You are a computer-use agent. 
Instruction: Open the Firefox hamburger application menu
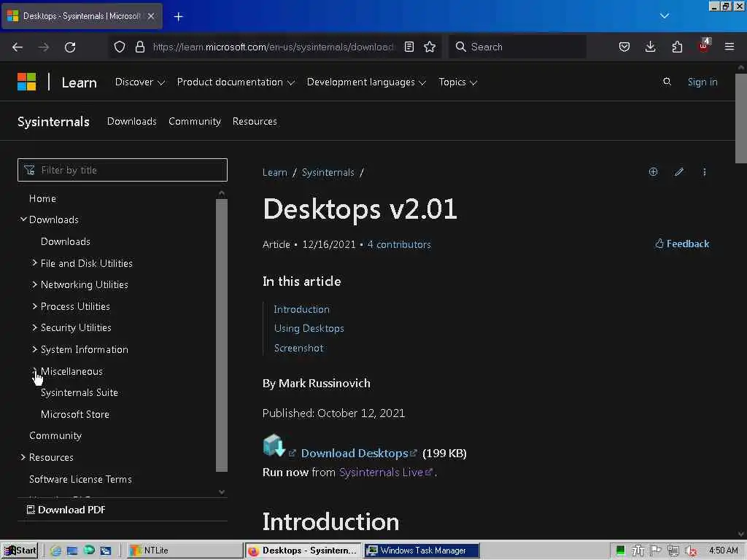pyautogui.click(x=729, y=47)
